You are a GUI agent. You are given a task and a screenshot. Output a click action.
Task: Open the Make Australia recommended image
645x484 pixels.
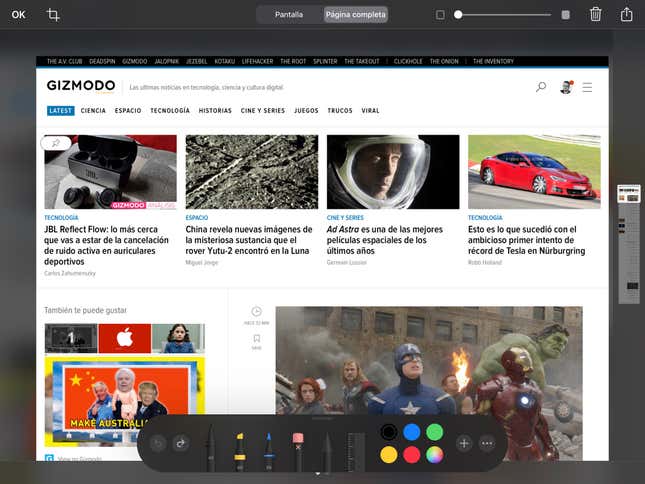pyautogui.click(x=125, y=401)
